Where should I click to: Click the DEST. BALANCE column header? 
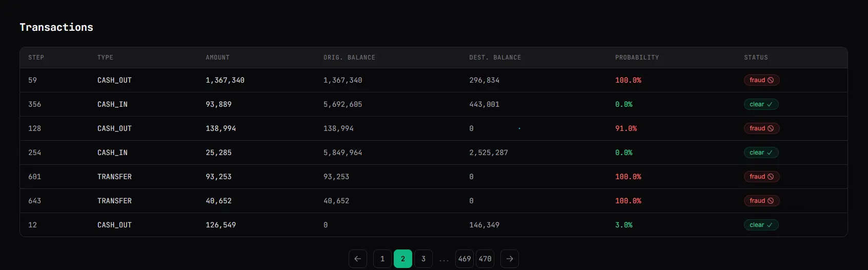click(x=495, y=57)
